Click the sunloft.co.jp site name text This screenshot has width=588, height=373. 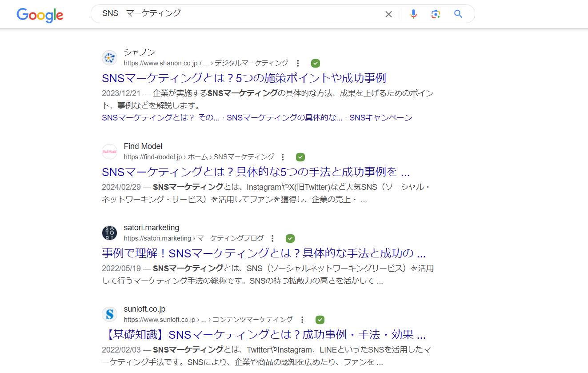pos(144,309)
